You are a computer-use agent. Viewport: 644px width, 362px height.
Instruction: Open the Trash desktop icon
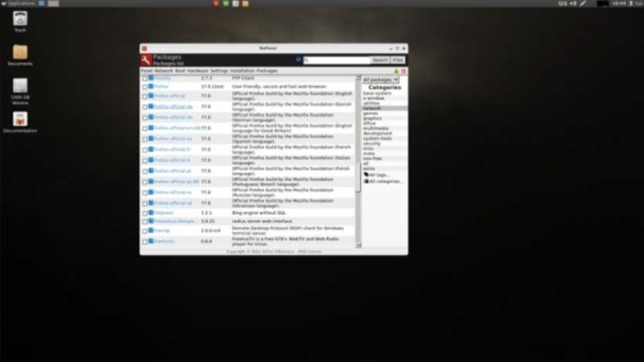(x=20, y=19)
